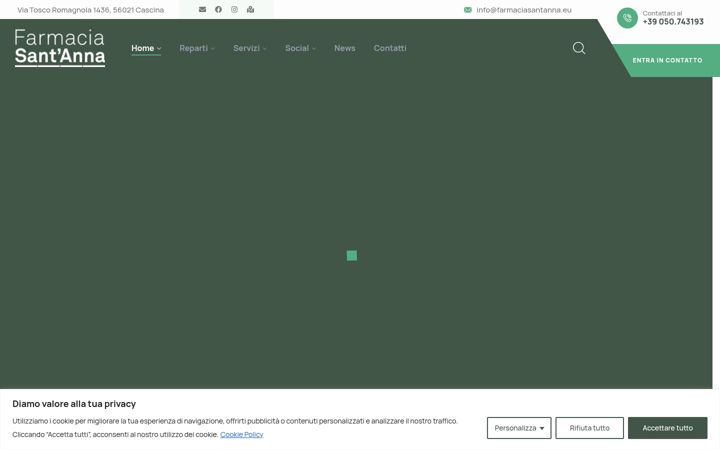Open the Personalizza dropdown

[519, 428]
